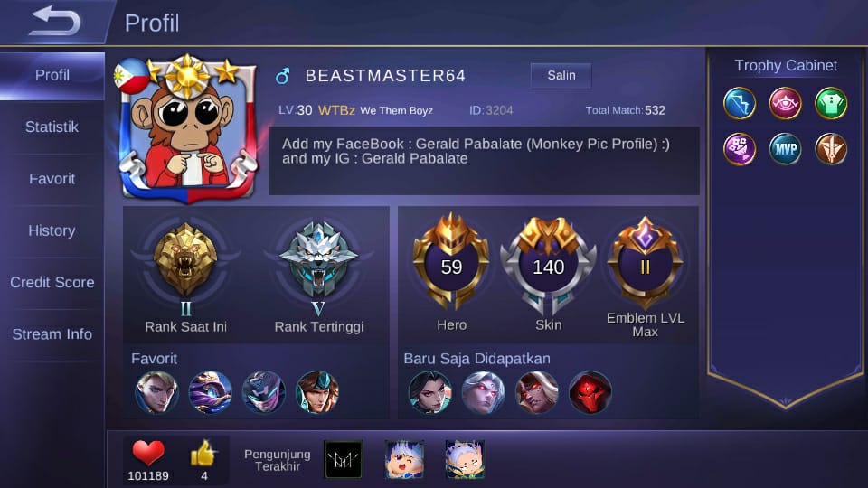This screenshot has width=868, height=488.
Task: Select the purple dice trophy badge
Action: coord(740,149)
